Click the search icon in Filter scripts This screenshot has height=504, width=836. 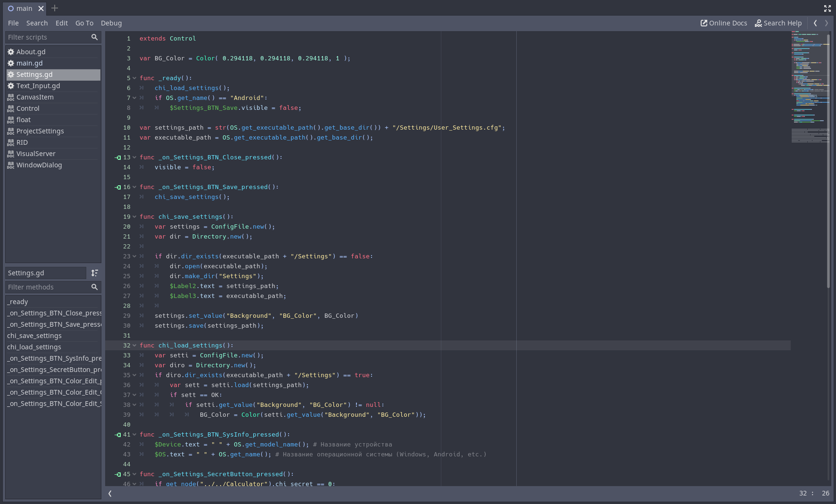(x=94, y=37)
